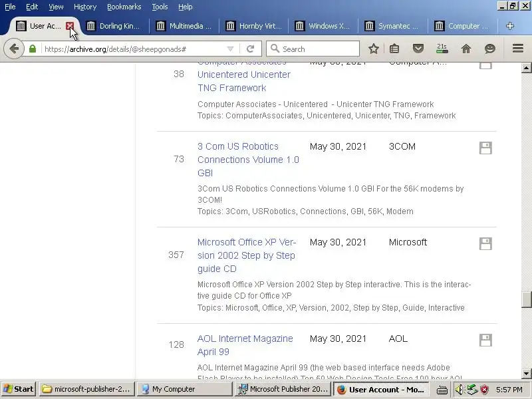
Task: Click the browser Back arrow button
Action: [14, 49]
